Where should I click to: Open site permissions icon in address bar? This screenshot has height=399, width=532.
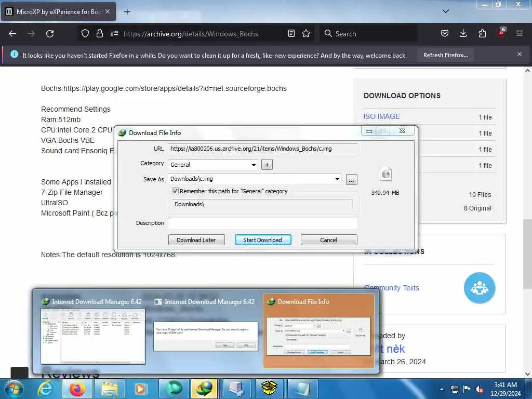[114, 34]
